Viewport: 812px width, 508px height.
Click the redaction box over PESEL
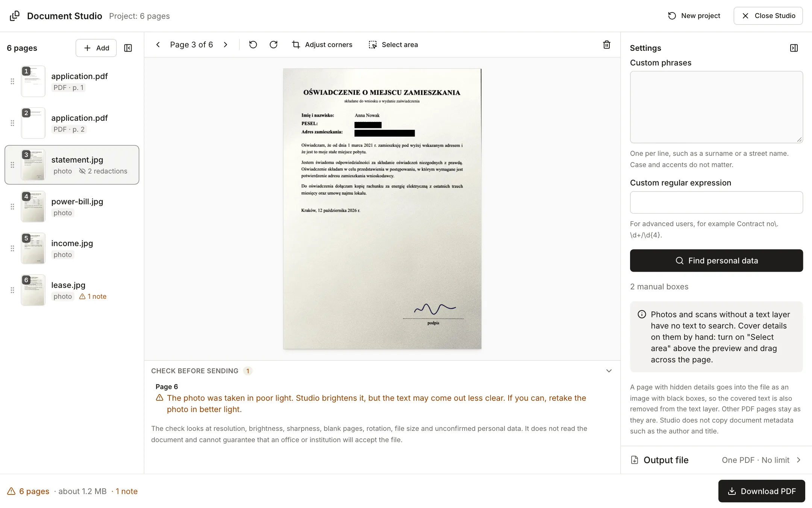coord(368,125)
